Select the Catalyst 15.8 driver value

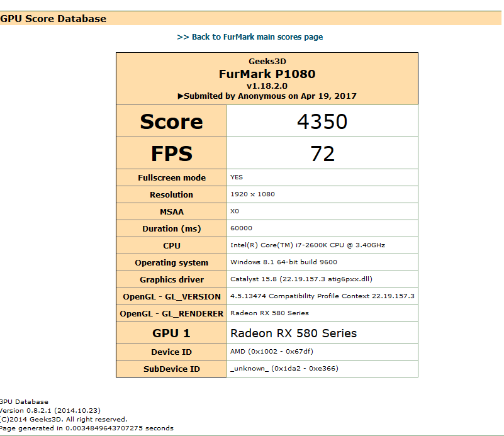(x=301, y=279)
